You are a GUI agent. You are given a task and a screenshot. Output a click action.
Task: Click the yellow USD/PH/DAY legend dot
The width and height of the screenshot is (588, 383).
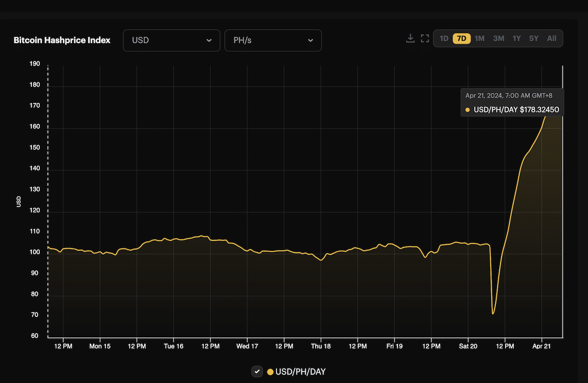(x=270, y=372)
